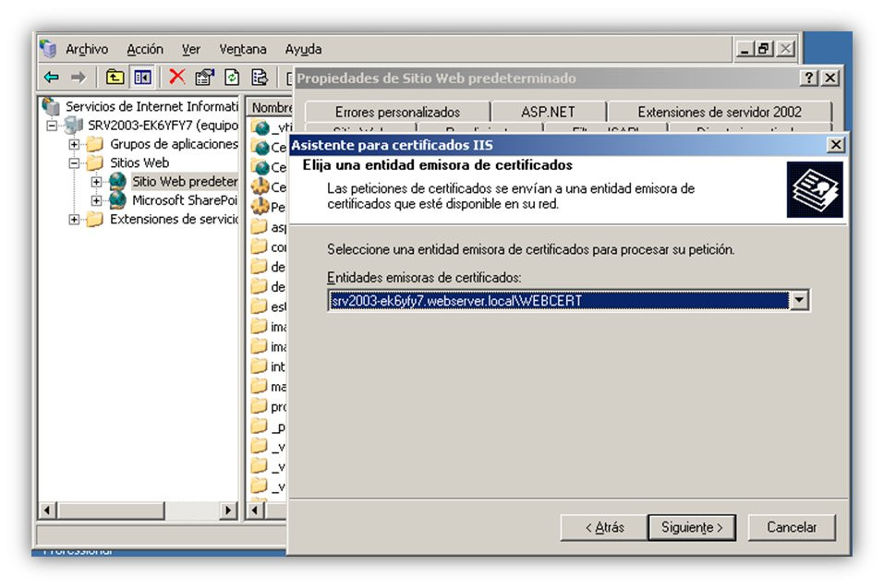Viewport: 884px width, 588px height.
Task: Expand the Sitio Web predeterminado node
Action: (x=96, y=182)
